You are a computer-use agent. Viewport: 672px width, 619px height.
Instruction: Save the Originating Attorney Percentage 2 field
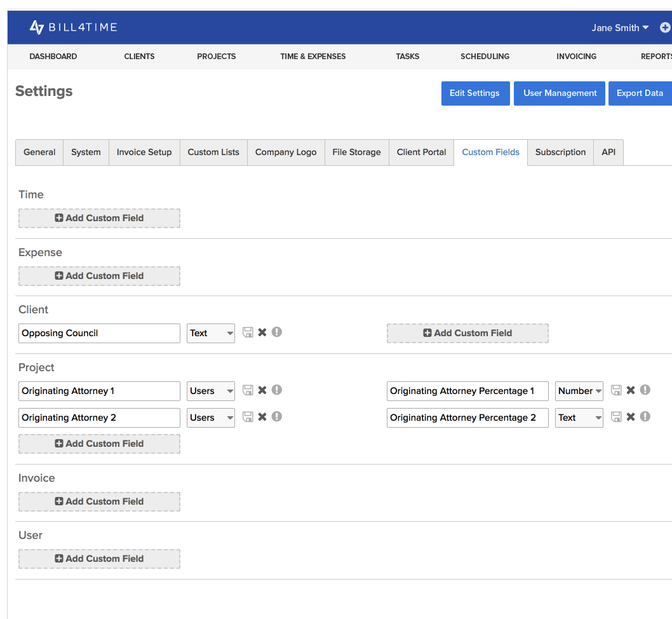click(616, 417)
